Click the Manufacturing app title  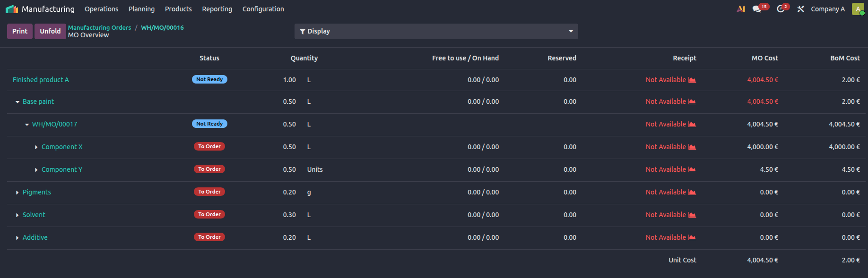48,9
